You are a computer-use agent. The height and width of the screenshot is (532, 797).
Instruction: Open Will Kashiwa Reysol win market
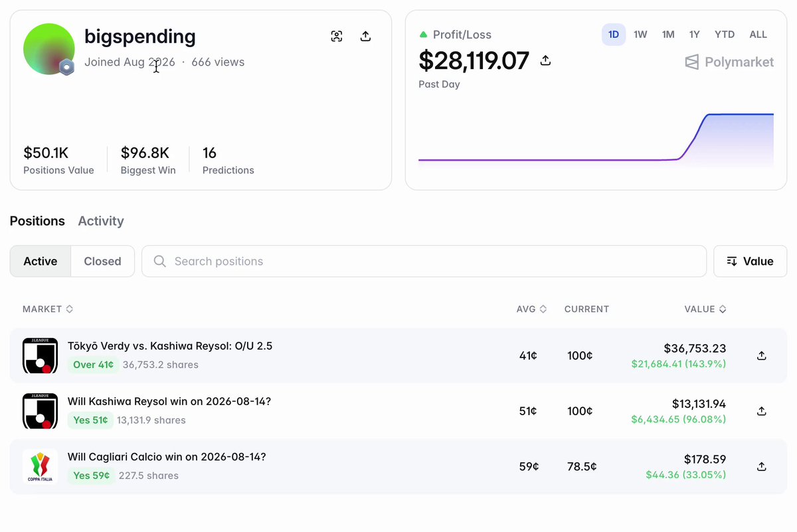169,401
